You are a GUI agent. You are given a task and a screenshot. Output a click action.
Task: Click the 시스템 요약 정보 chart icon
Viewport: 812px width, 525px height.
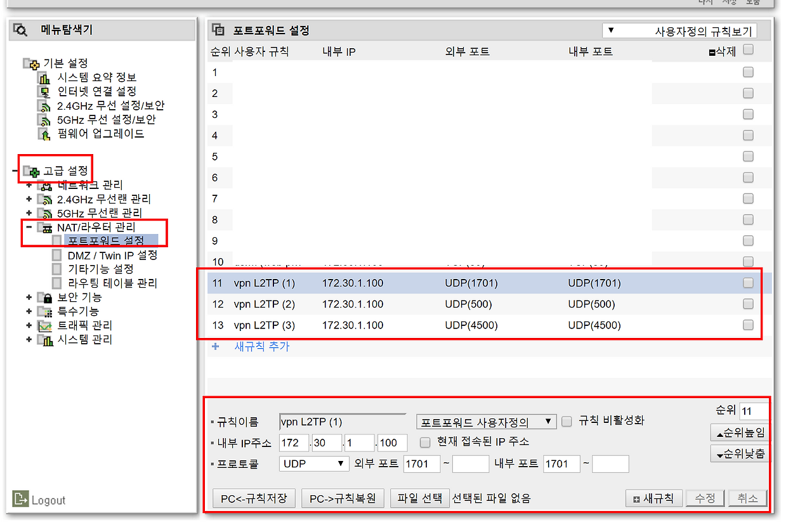pos(44,78)
